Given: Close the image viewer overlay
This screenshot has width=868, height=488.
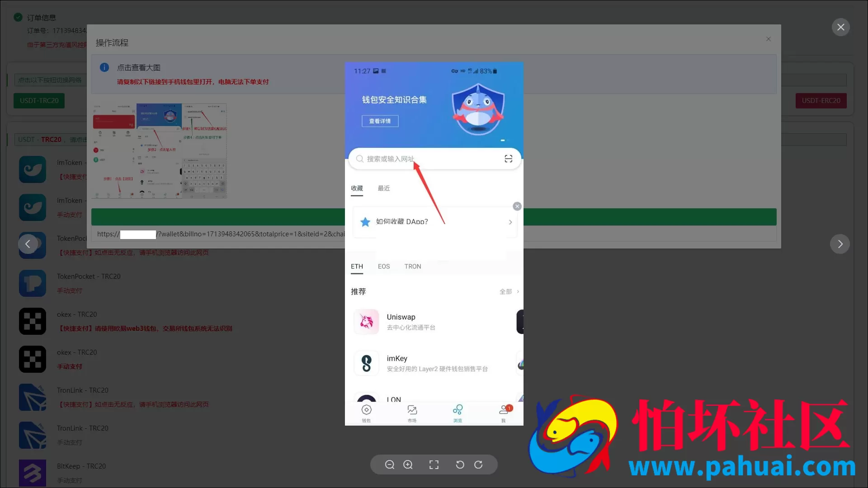Looking at the screenshot, I should click(x=840, y=27).
